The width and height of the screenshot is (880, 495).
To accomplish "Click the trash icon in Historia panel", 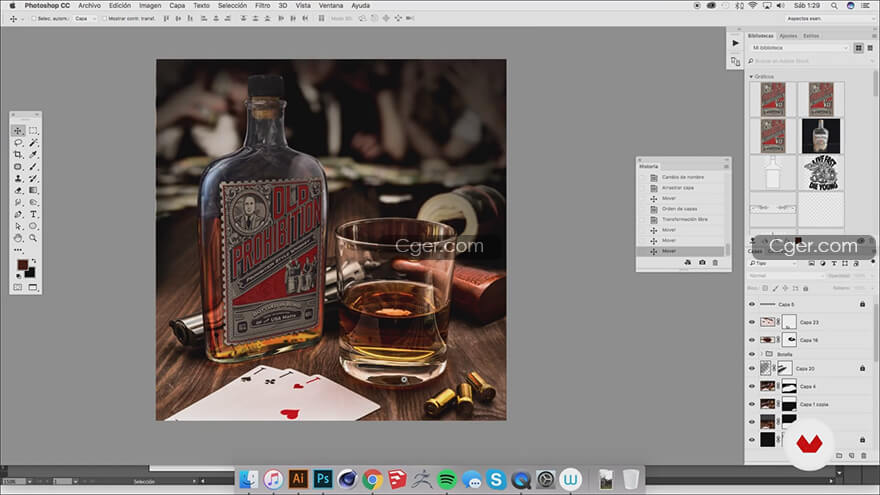I will click(x=715, y=263).
